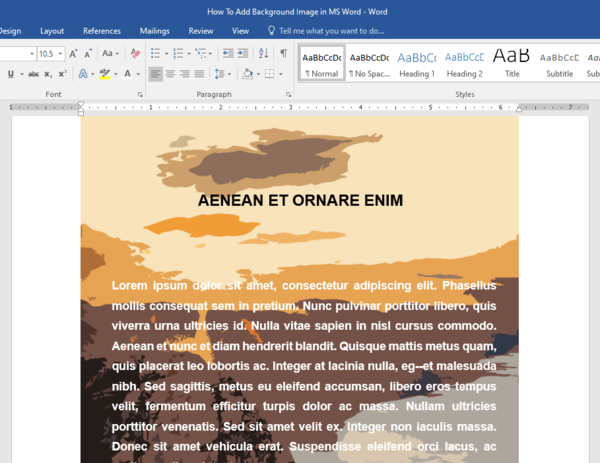Shrink the font size
The height and width of the screenshot is (463, 600).
point(88,54)
